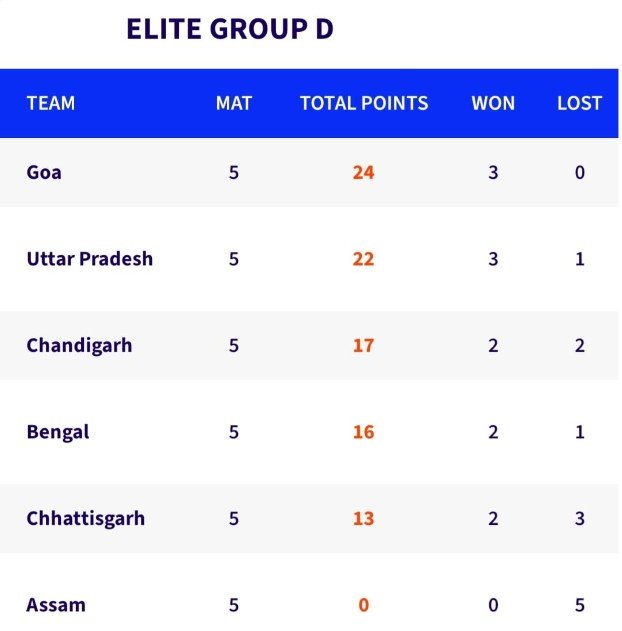
Task: Click the LOST column header
Action: (580, 103)
